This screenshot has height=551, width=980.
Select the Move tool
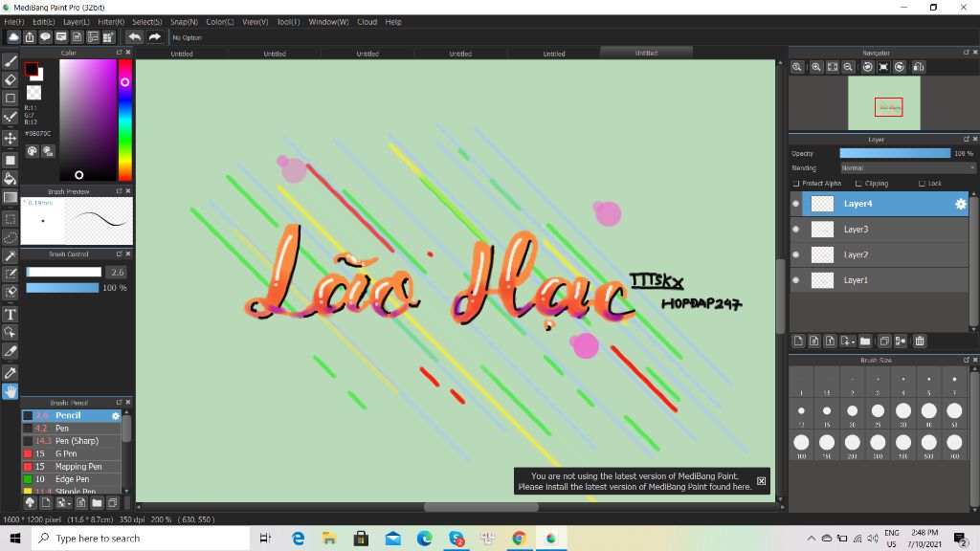click(10, 138)
